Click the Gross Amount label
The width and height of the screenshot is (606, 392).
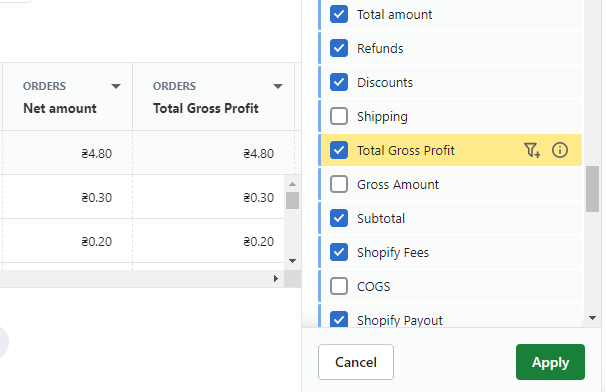pos(398,184)
